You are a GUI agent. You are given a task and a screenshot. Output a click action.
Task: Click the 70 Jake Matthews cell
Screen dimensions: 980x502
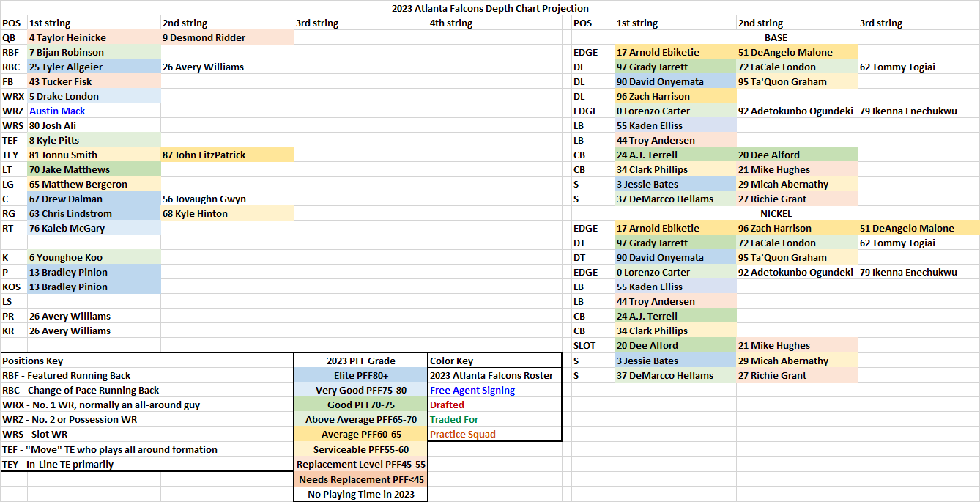(x=94, y=169)
